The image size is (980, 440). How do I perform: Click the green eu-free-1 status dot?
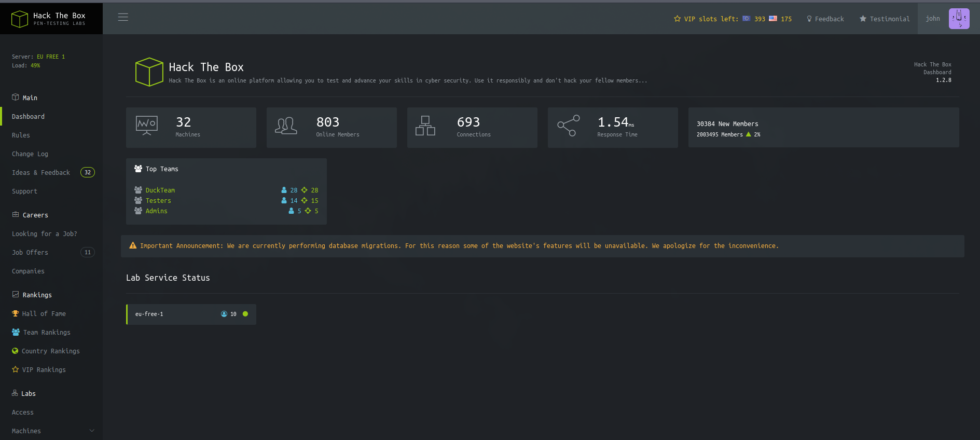click(x=245, y=314)
